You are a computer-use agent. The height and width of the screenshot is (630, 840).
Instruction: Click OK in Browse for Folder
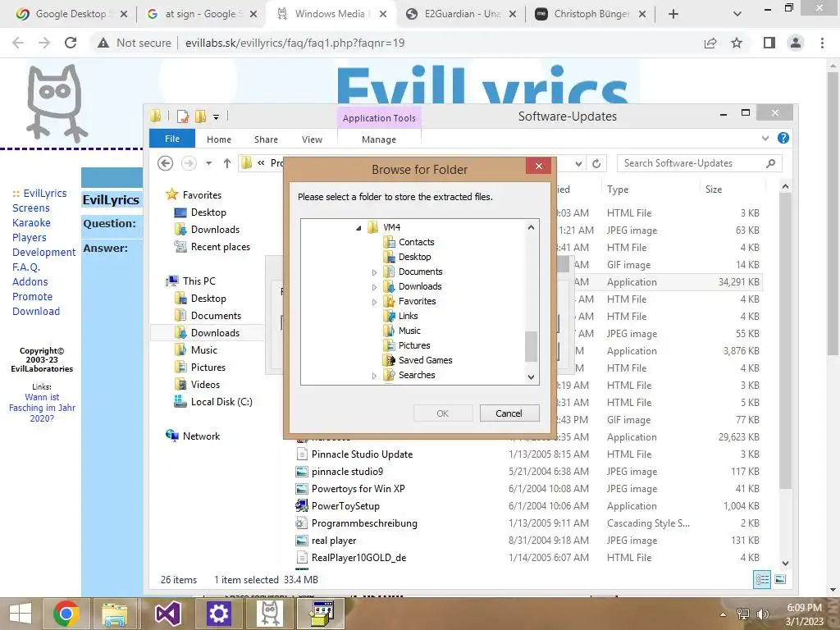pyautogui.click(x=442, y=413)
